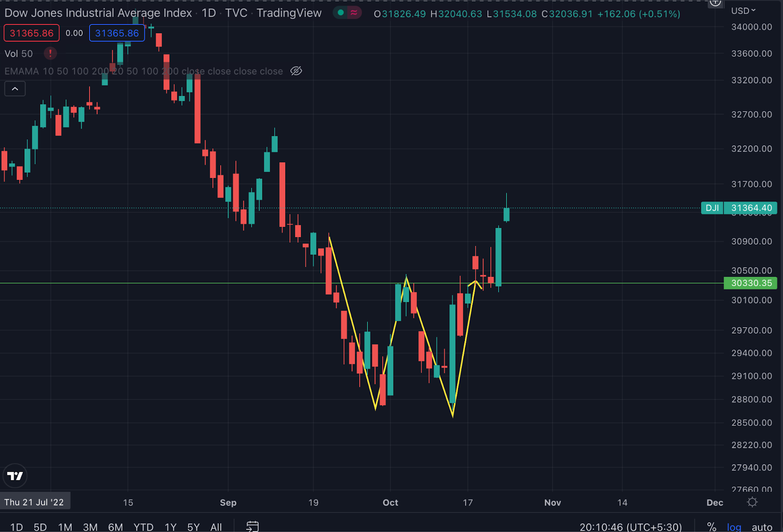
Task: Click the Sep marker on time axis
Action: (228, 503)
